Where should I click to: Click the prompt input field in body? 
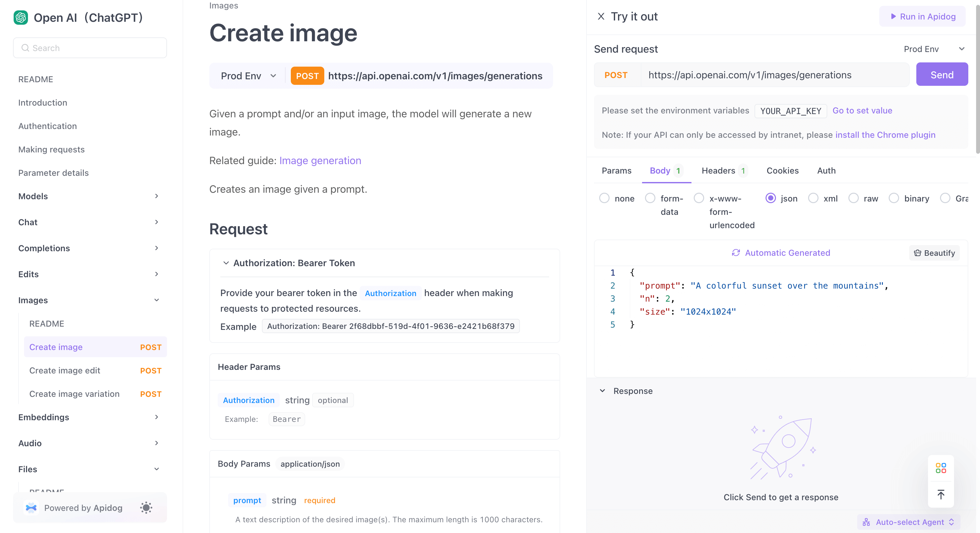click(786, 286)
